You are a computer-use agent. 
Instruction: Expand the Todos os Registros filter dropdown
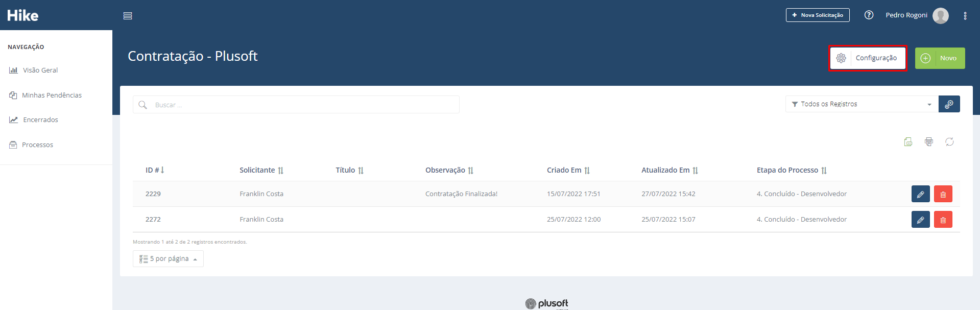[x=862, y=104]
